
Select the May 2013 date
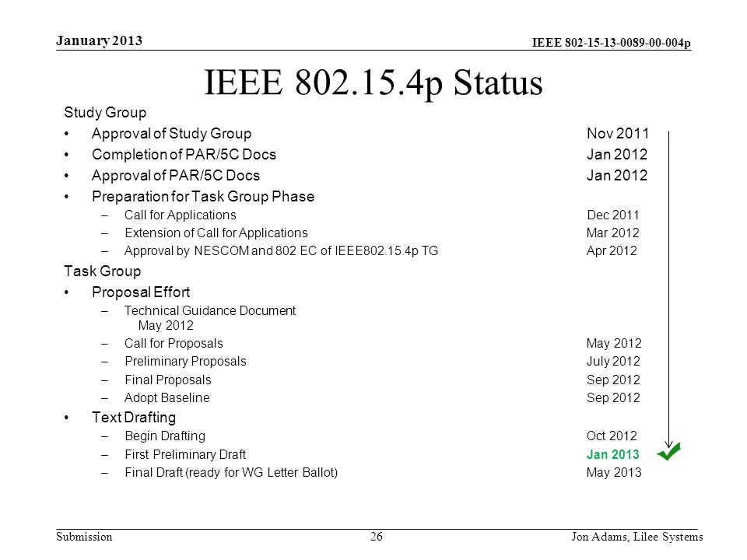(x=614, y=472)
